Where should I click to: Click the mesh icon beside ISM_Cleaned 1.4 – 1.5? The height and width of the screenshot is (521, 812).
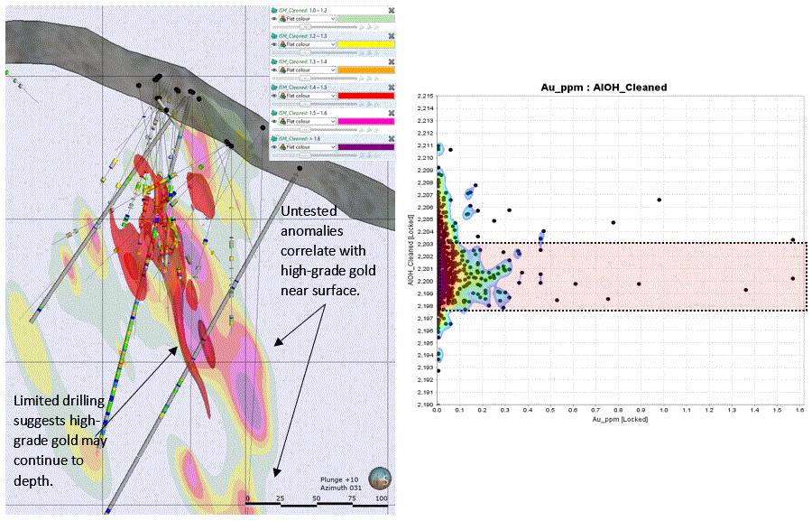(284, 96)
